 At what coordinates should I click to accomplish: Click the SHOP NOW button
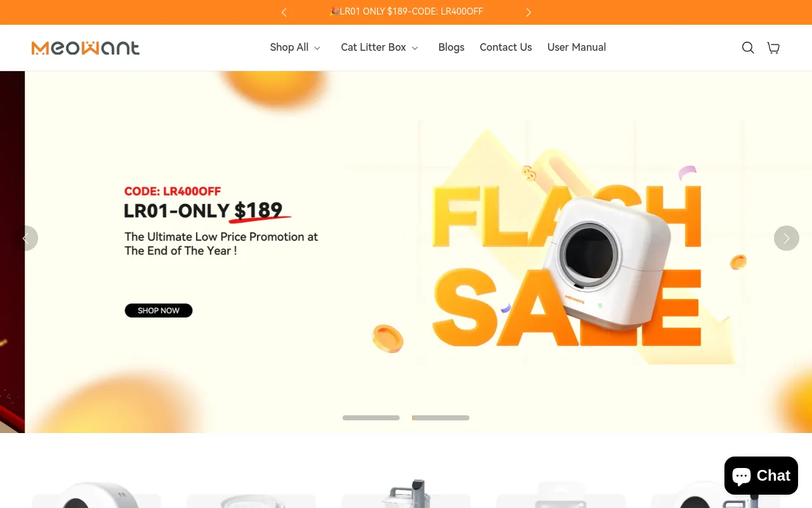(159, 311)
